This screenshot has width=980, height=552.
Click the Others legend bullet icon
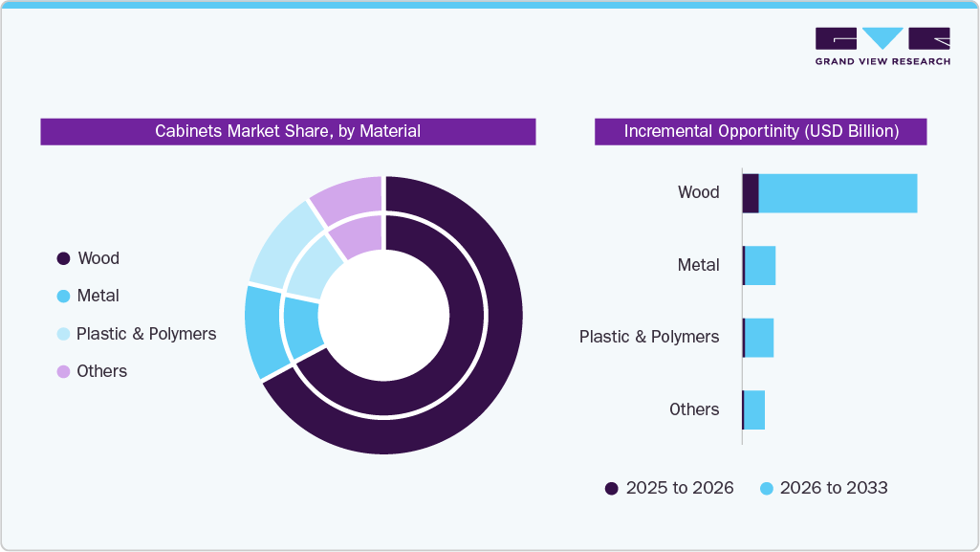pos(62,371)
